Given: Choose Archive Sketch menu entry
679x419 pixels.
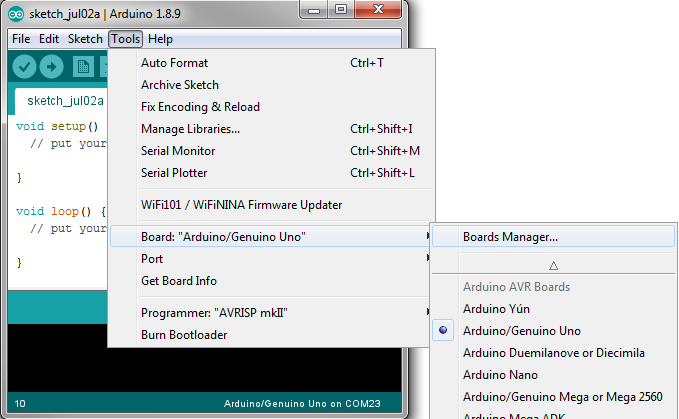Looking at the screenshot, I should tap(271, 85).
